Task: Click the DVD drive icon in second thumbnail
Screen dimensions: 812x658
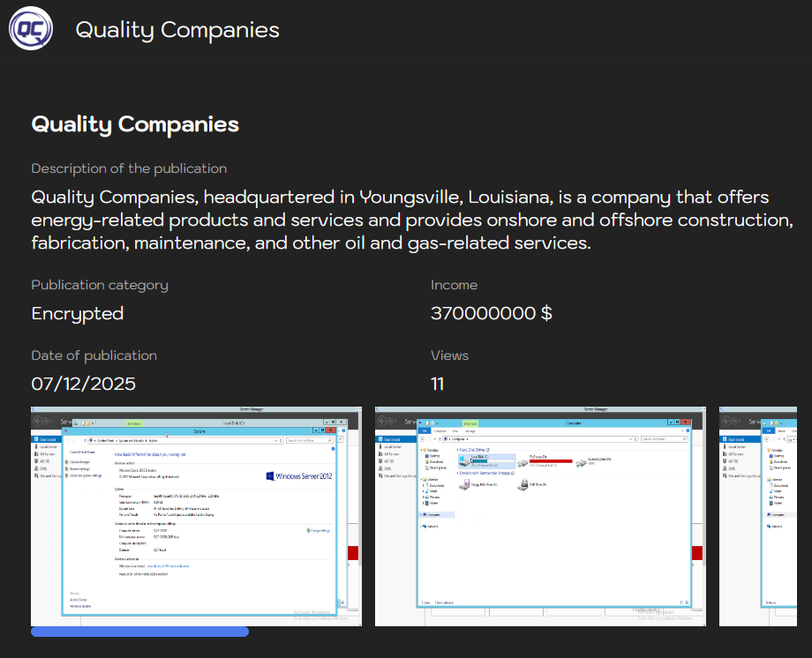Action: (x=523, y=484)
